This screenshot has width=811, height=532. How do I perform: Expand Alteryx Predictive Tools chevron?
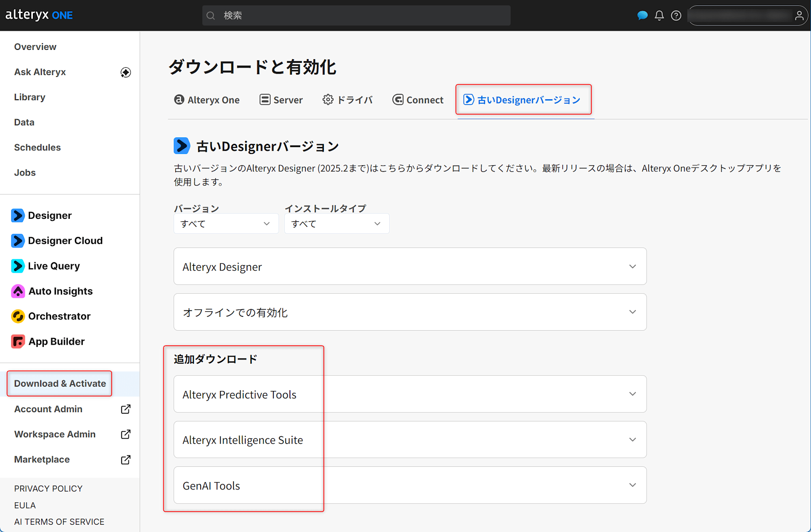633,394
